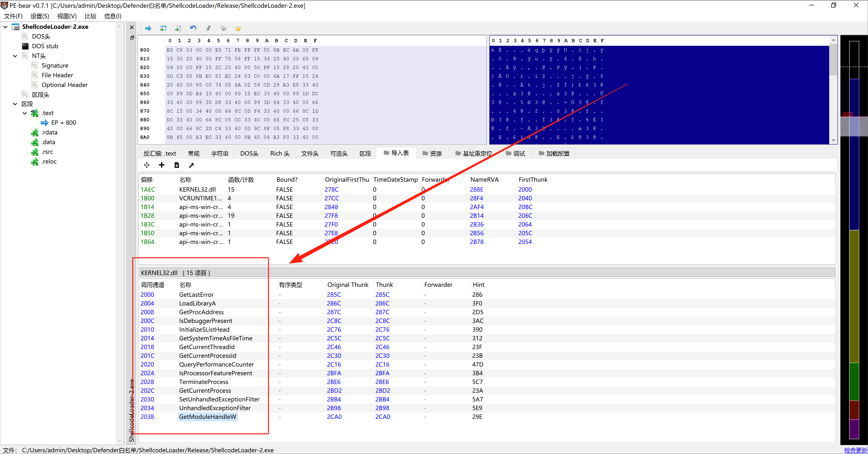
Task: Click the window with green arrow icon
Action: [163, 28]
